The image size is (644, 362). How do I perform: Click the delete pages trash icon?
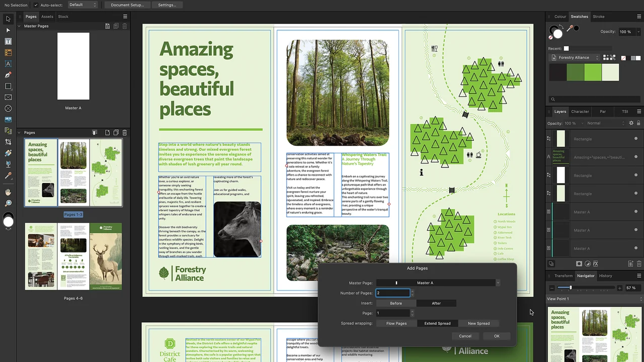tap(125, 133)
